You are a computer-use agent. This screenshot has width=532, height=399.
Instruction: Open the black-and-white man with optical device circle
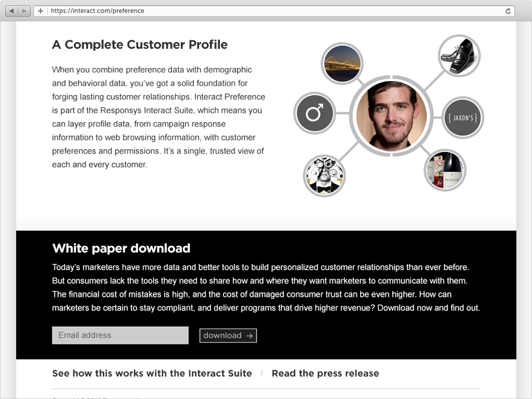(324, 176)
